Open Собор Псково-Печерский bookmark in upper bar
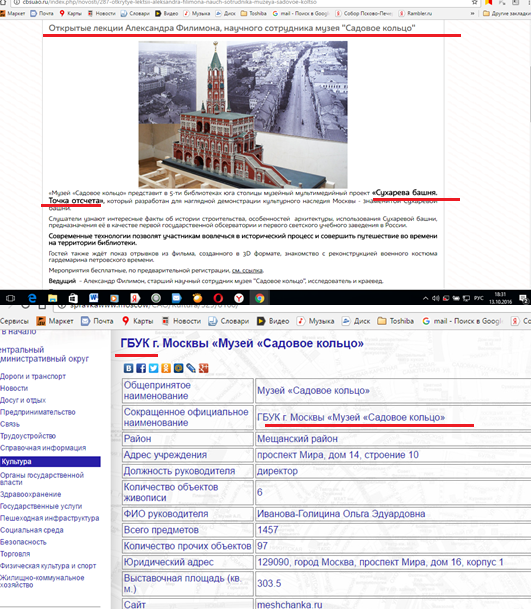The height and width of the screenshot is (609, 531). (x=364, y=13)
